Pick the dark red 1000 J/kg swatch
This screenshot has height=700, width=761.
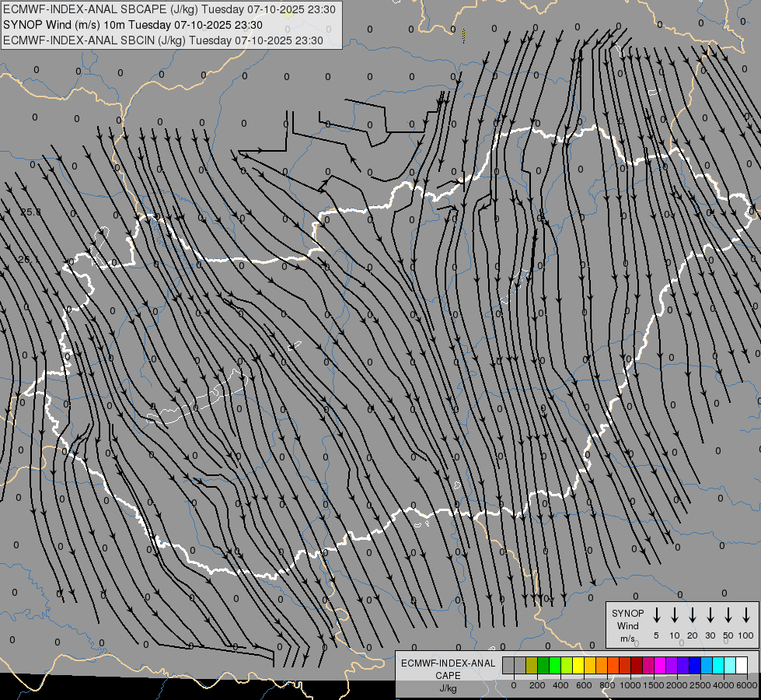tap(637, 665)
